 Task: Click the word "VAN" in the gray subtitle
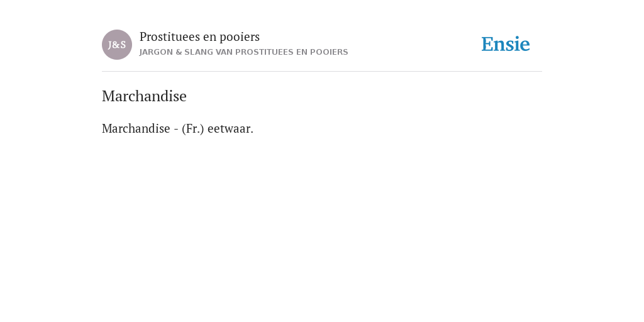tap(224, 52)
